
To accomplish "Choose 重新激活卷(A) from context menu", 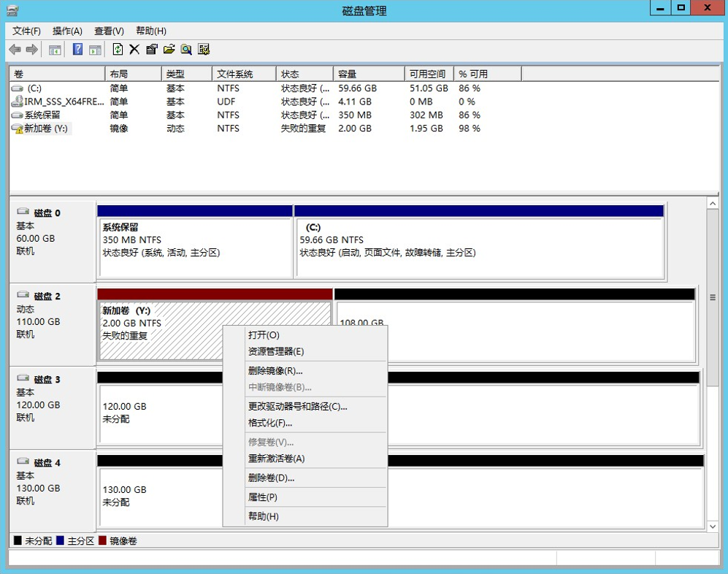I will pos(305,459).
